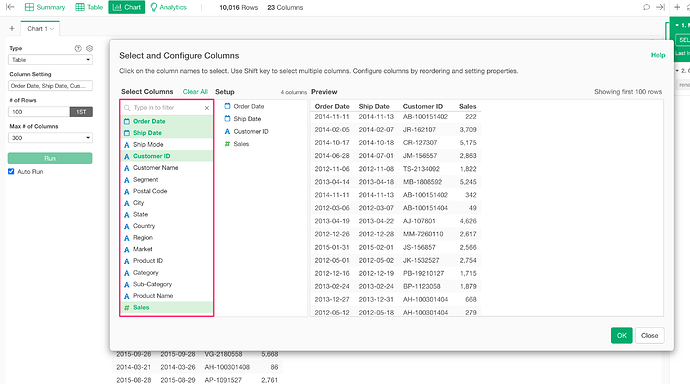The image size is (690, 384).
Task: Open the Type dropdown set to Table
Action: pyautogui.click(x=50, y=60)
